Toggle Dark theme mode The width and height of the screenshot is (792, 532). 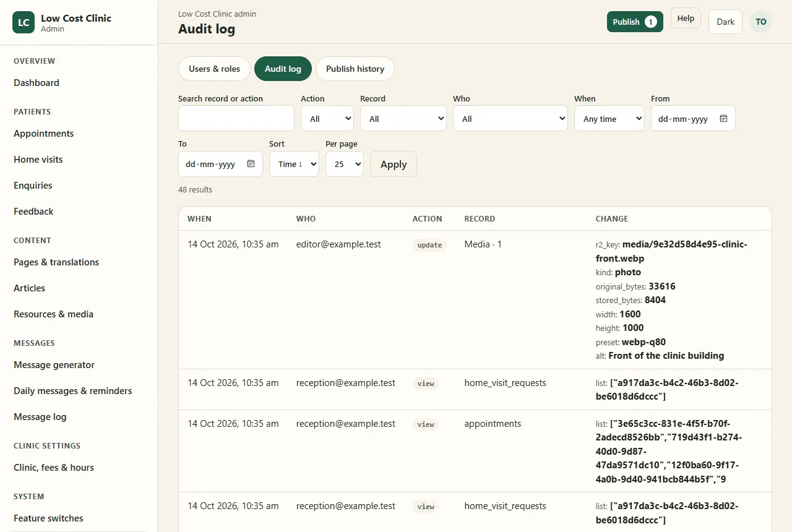click(725, 22)
